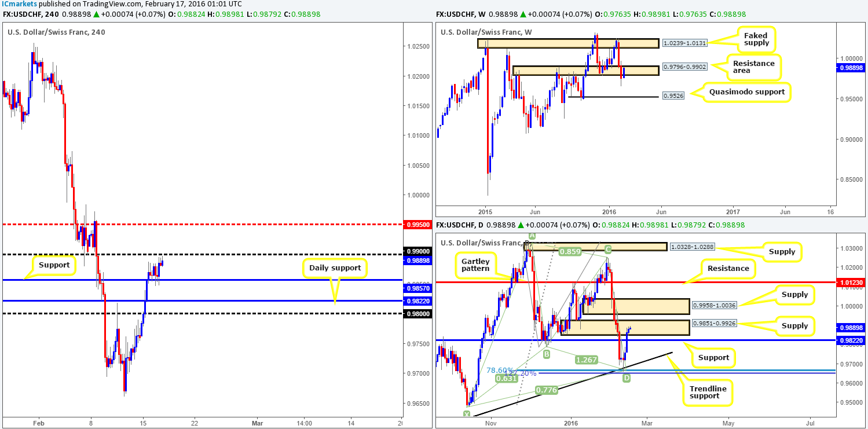Click the 0.9958-1.0036 zone label
Viewport: 868px width, 429px height.
(x=715, y=305)
